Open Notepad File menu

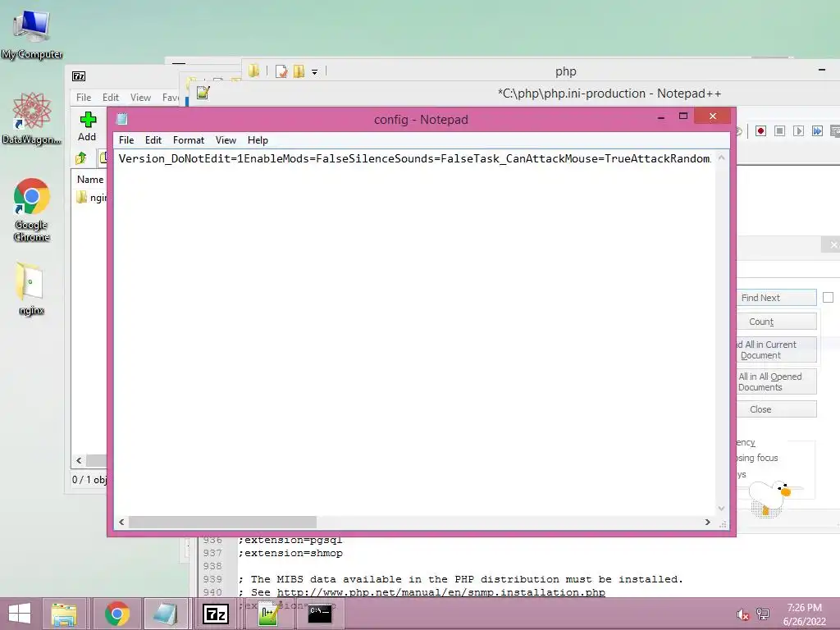(x=126, y=139)
